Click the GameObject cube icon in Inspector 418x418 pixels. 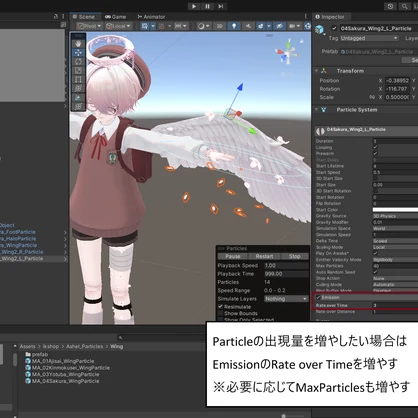[x=320, y=29]
